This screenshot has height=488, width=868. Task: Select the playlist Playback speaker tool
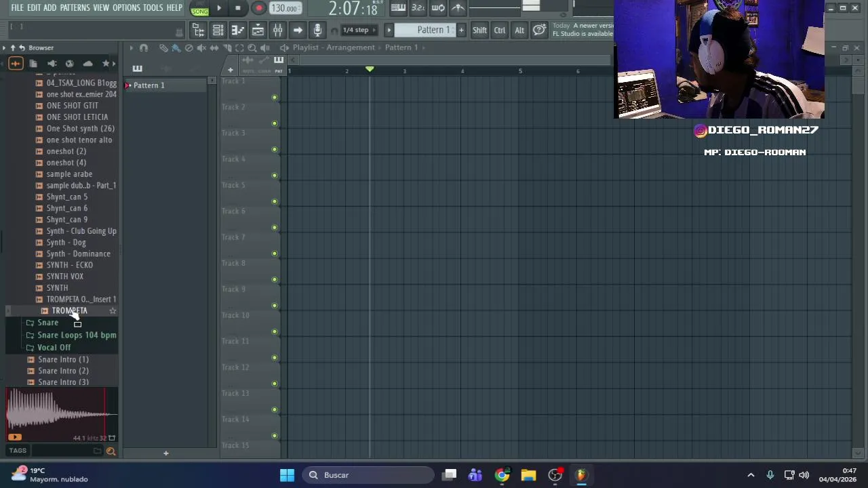265,47
